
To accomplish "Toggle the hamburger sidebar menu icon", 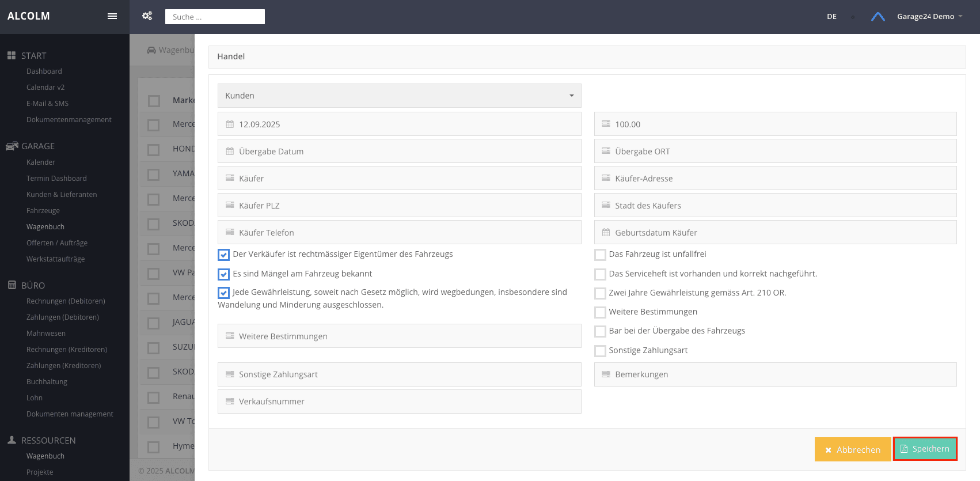I will coord(112,16).
